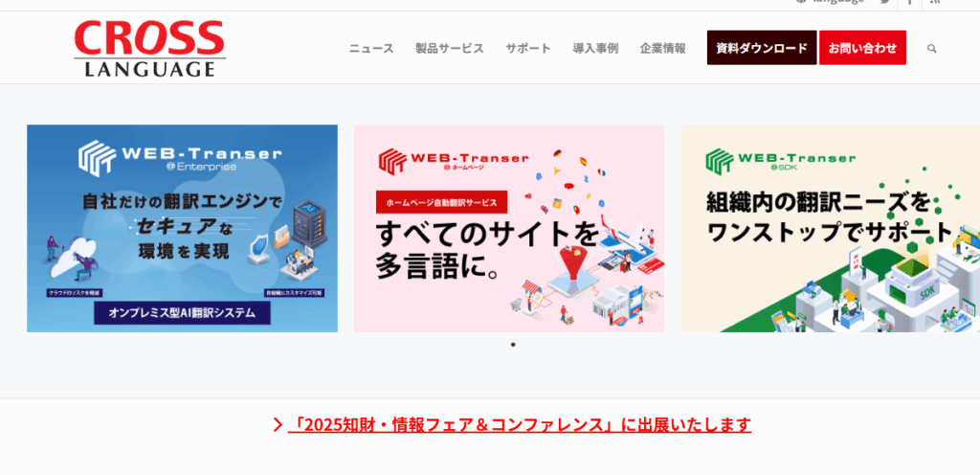Select the carousel pagination dot below banners

pos(513,345)
